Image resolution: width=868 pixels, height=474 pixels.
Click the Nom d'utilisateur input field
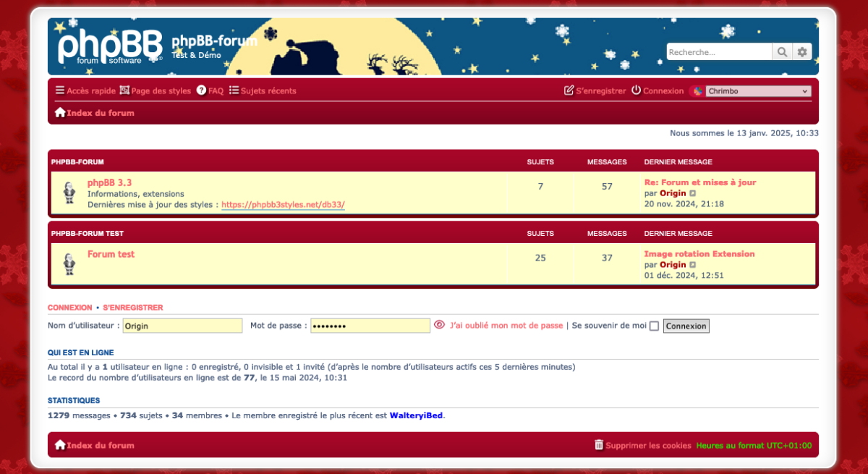182,326
